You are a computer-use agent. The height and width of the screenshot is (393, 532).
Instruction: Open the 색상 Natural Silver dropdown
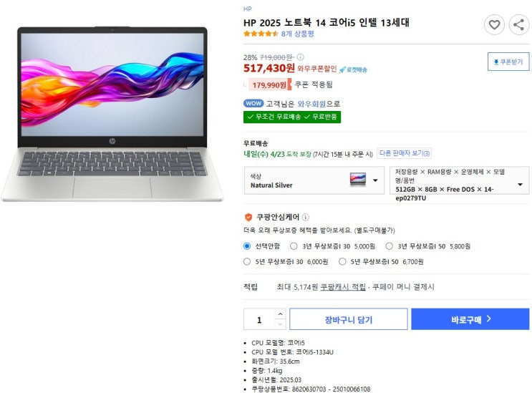314,180
